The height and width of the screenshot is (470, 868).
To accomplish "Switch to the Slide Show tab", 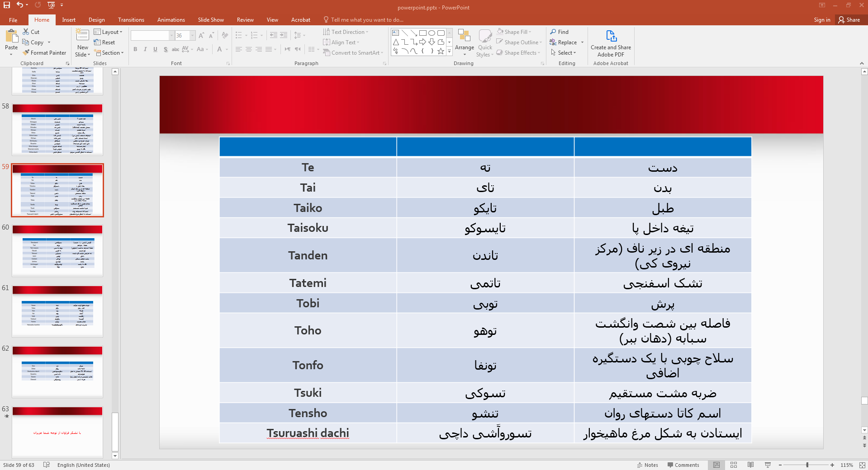I will click(x=211, y=20).
